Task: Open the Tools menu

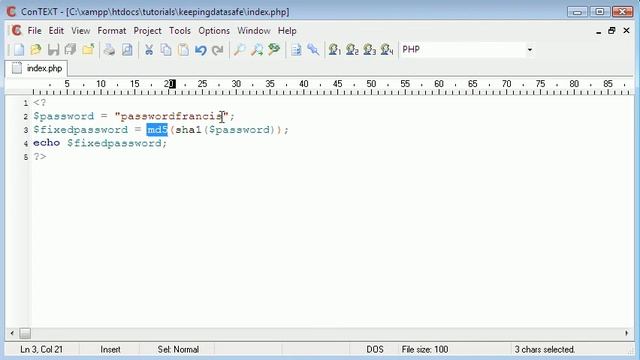Action: pos(180,31)
